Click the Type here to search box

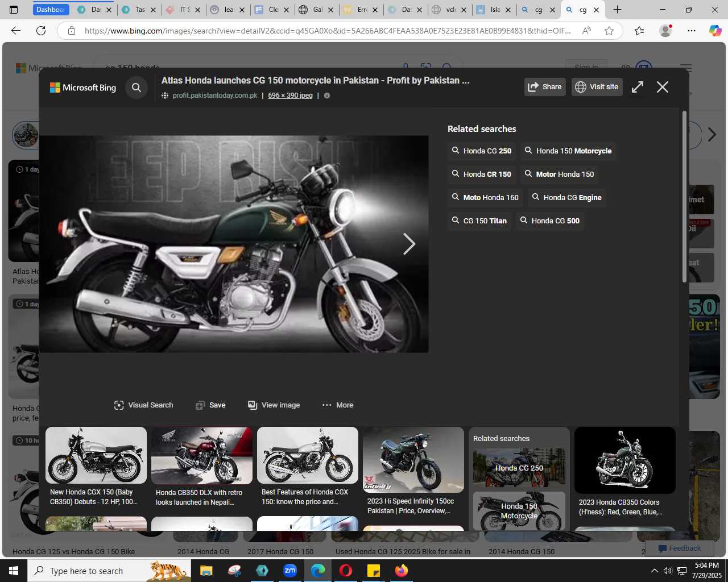[109, 571]
